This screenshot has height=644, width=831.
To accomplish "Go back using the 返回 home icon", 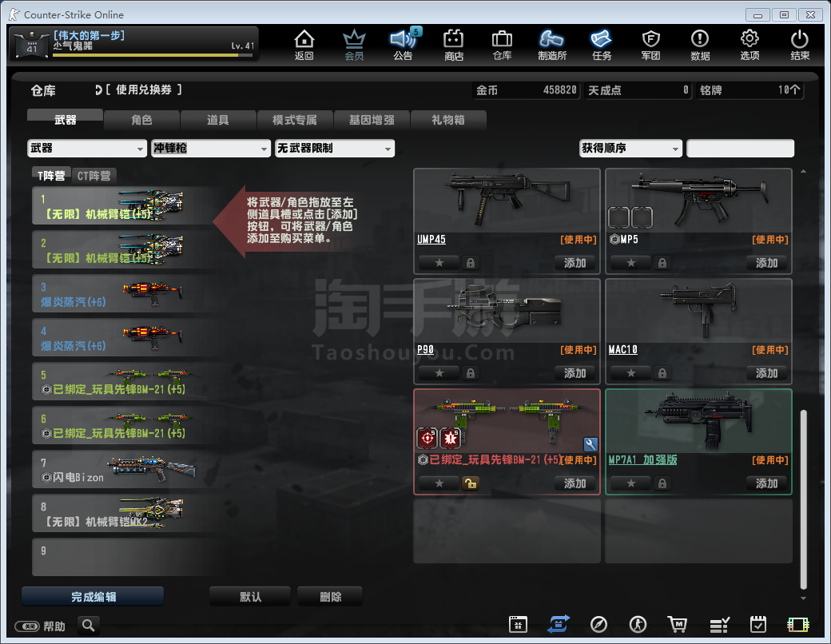I will tap(304, 45).
